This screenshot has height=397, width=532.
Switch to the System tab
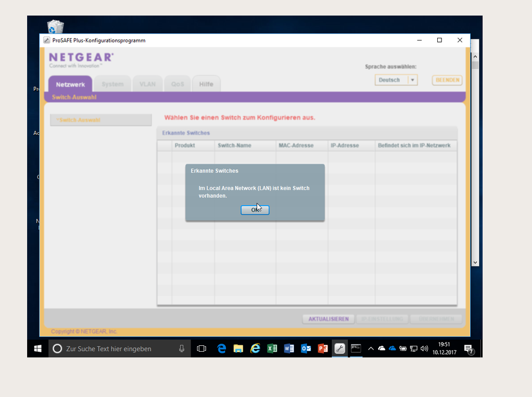113,84
